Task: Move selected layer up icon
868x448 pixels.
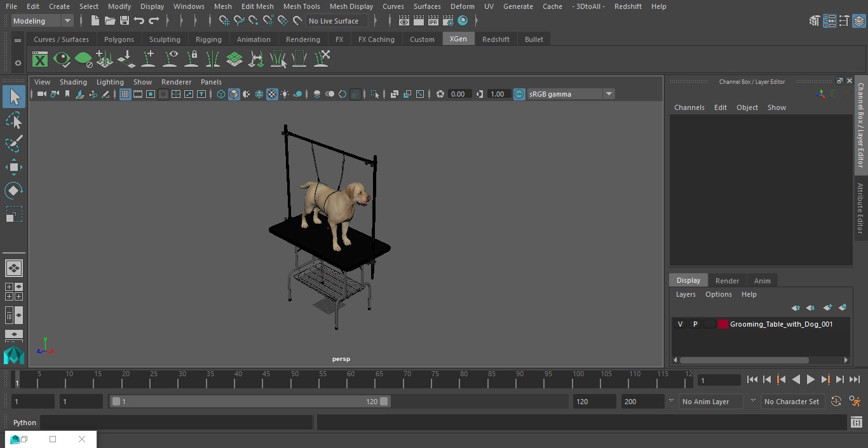Action: 796,308
